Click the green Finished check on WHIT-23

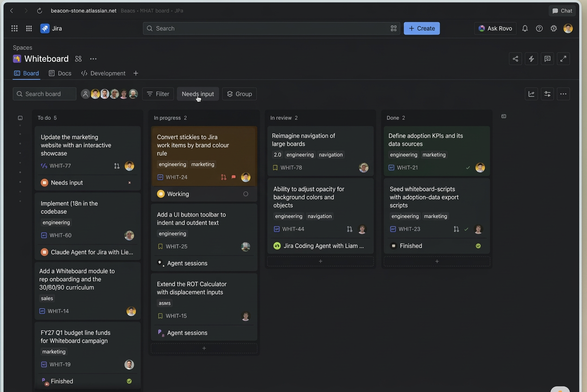point(478,246)
